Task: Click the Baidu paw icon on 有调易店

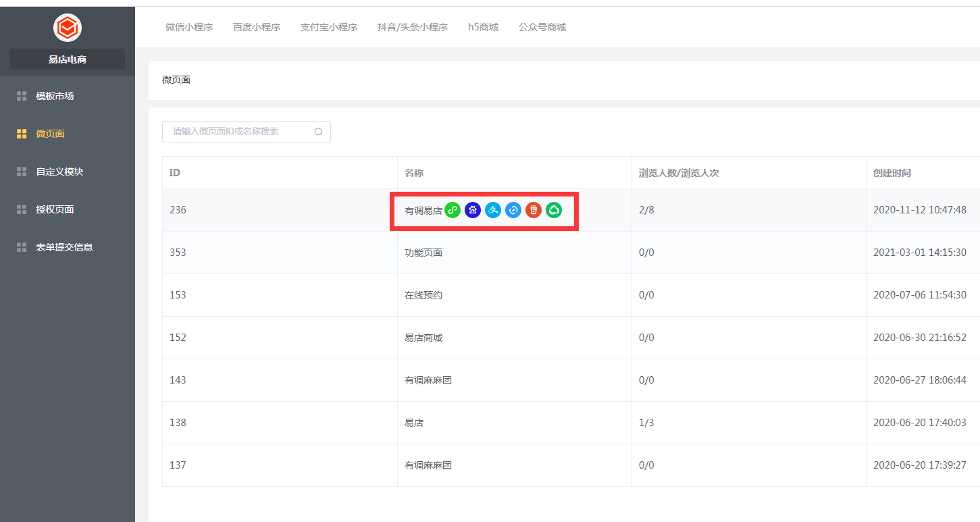Action: tap(473, 211)
